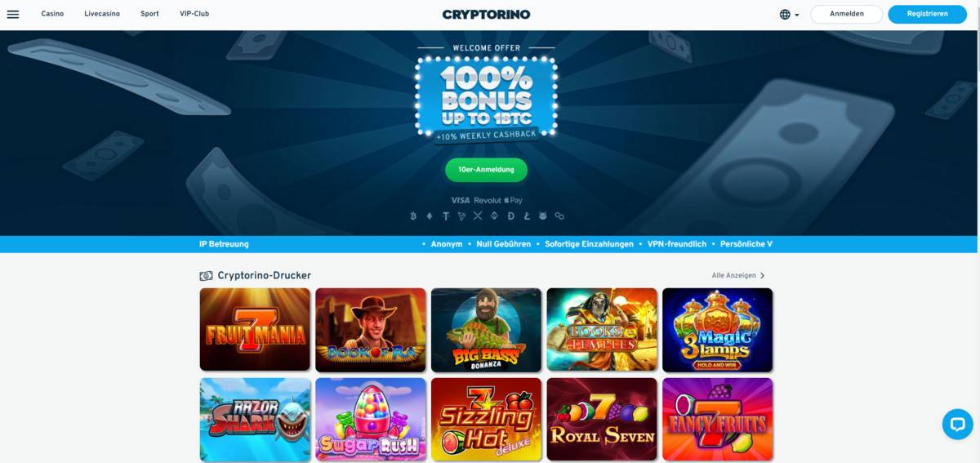This screenshot has height=463, width=980.
Task: Click the Litecoin currency icon
Action: (527, 216)
